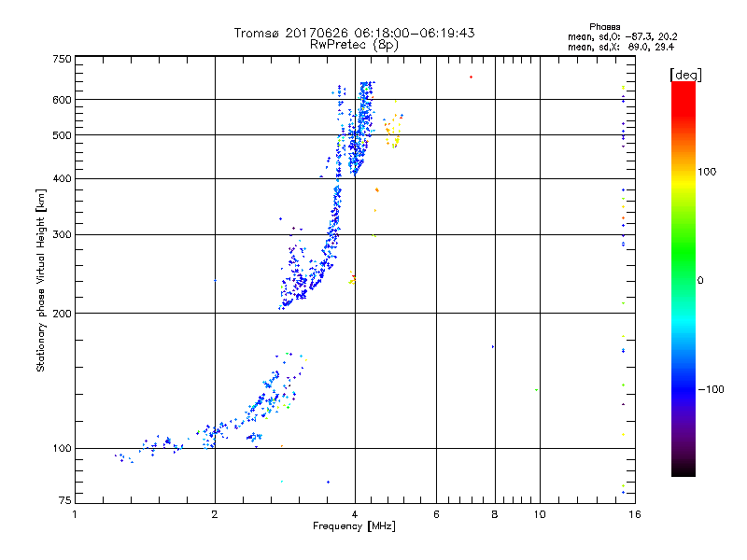Click colorbar tick label "100"
The width and height of the screenshot is (747, 560).
pos(707,172)
